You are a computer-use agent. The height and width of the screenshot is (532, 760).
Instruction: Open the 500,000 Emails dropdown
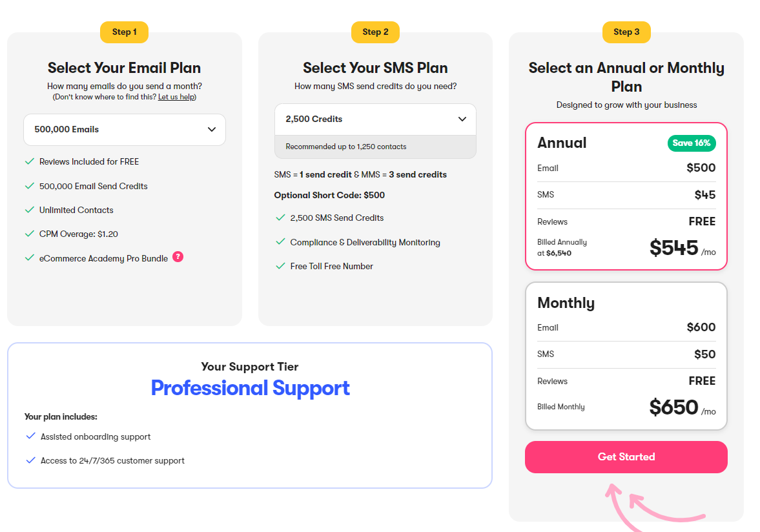(124, 130)
